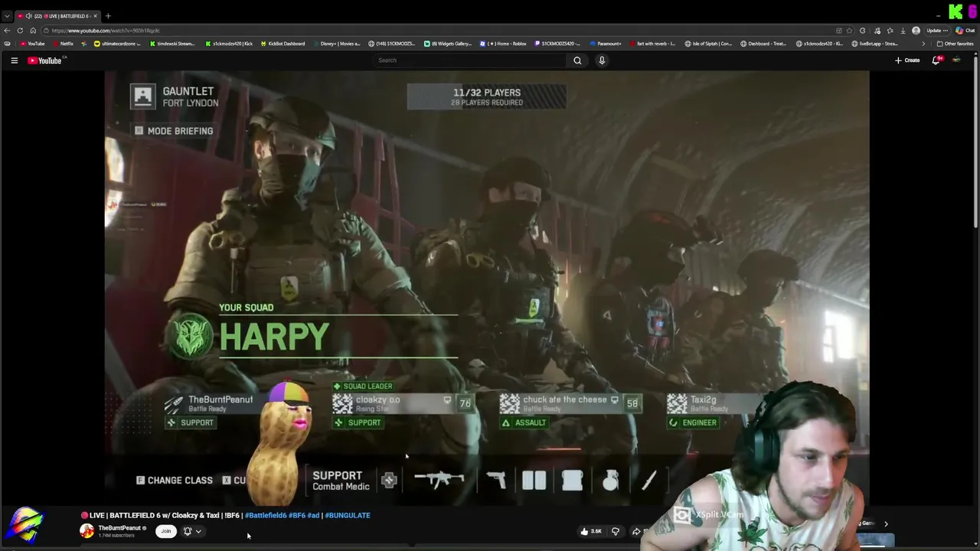Open the YouTube guide hamburger menu
980x551 pixels.
point(14,60)
